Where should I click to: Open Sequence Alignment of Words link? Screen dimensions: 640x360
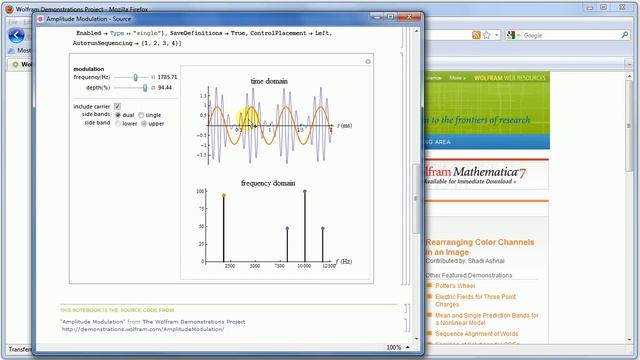pyautogui.click(x=476, y=334)
